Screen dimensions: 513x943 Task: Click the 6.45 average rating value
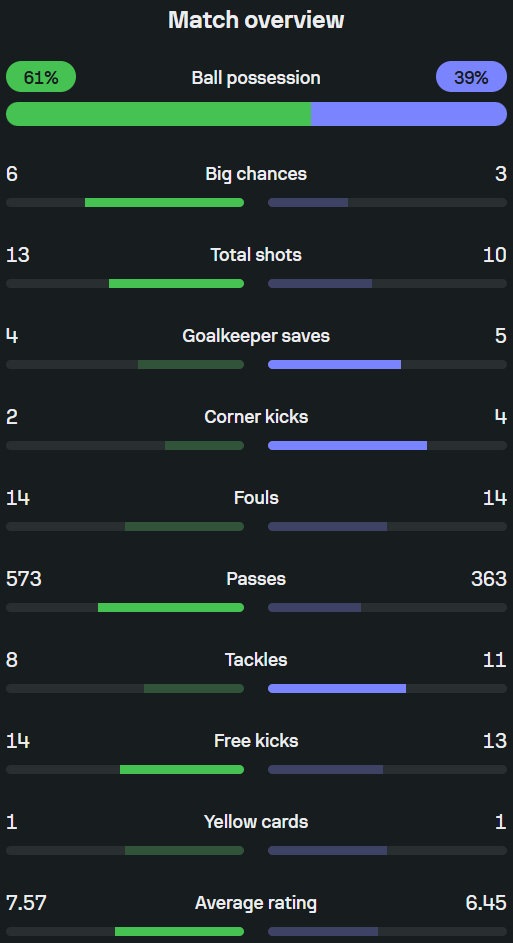(x=486, y=903)
